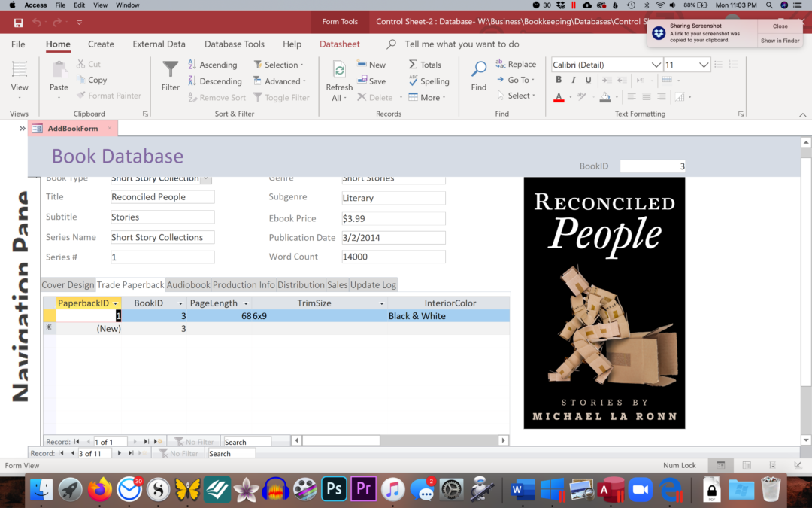Open Advanced filter dropdown

point(280,81)
